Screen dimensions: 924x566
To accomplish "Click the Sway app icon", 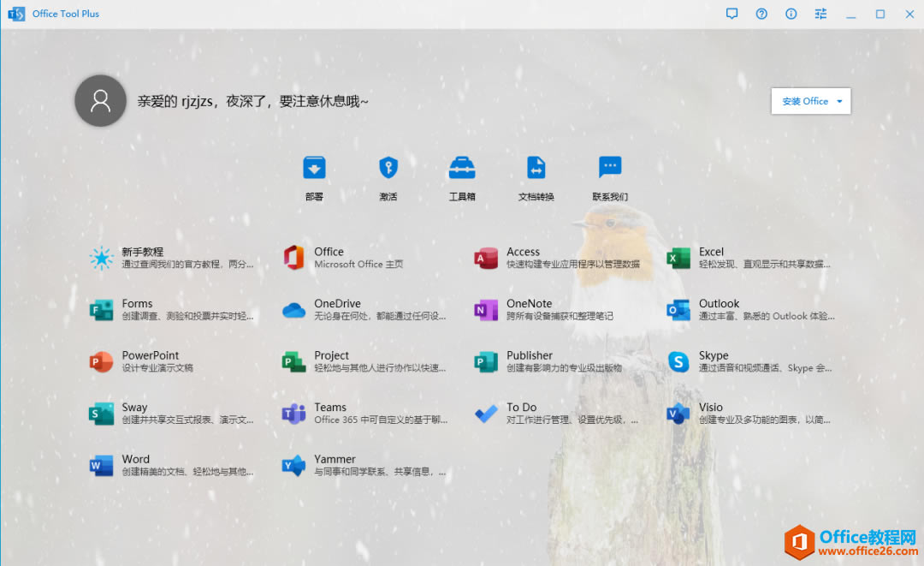I will [x=101, y=414].
